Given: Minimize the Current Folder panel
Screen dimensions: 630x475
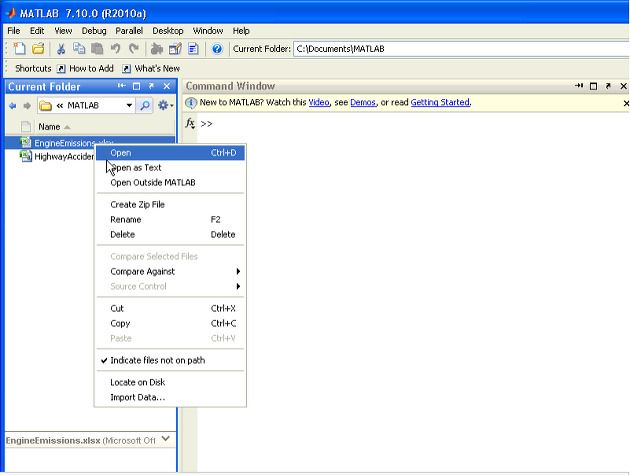Looking at the screenshot, I should click(121, 86).
